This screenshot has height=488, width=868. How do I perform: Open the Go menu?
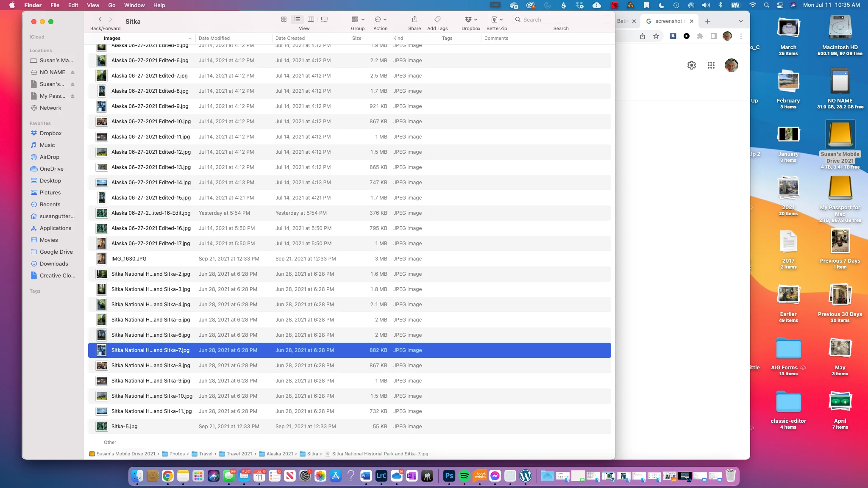click(x=111, y=5)
